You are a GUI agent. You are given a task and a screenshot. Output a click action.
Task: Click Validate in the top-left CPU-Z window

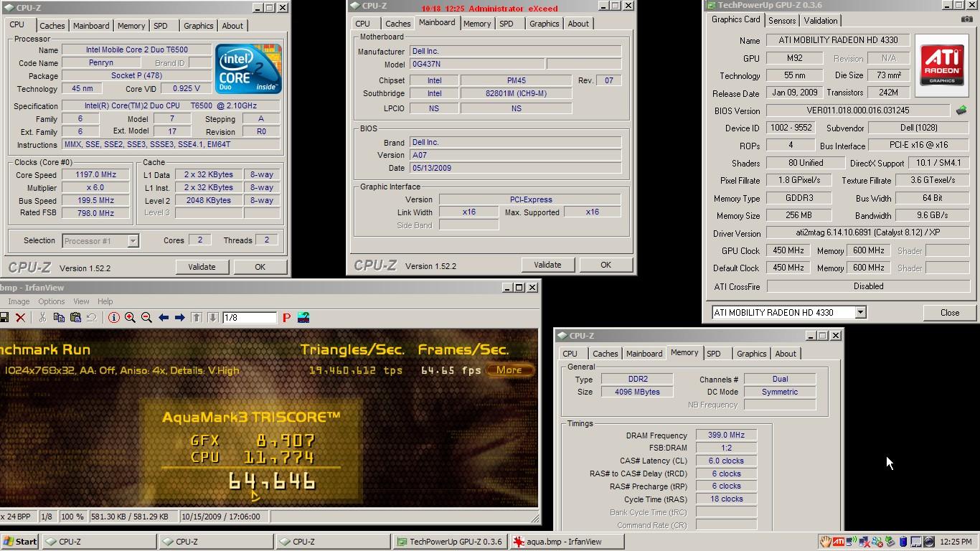click(202, 267)
